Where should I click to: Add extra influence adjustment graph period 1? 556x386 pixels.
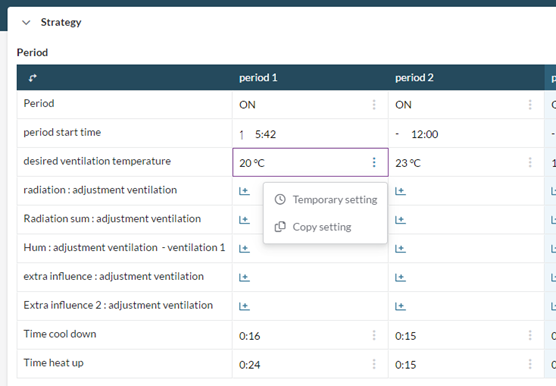tap(244, 278)
